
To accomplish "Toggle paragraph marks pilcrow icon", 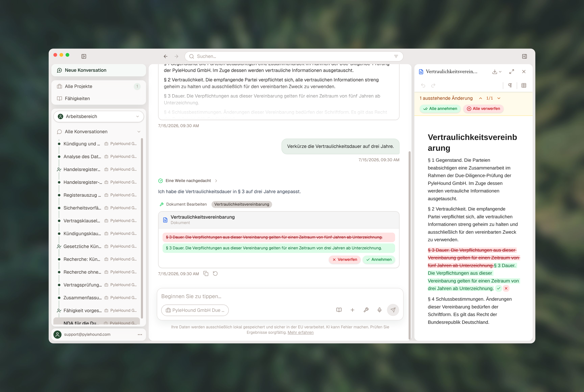I will point(510,86).
